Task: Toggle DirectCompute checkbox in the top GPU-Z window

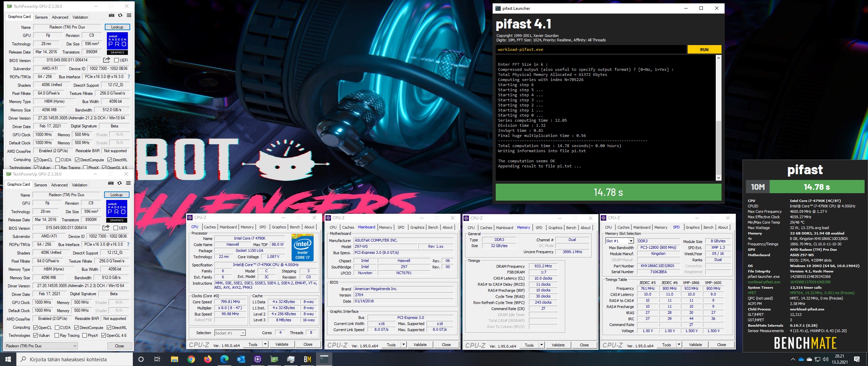Action: click(77, 160)
